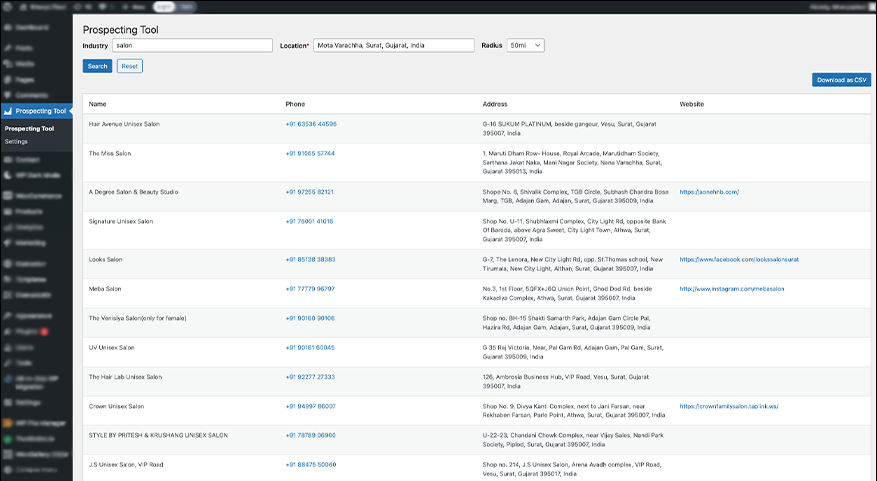Open the WooCommerce sidebar item
This screenshot has width=877, height=481.
pos(38,196)
